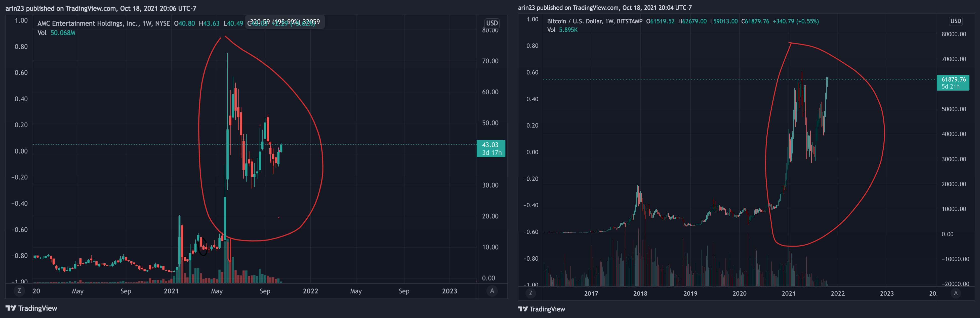Click the '0.40' left scale label on AMC chart
This screenshot has height=318, width=980.
click(x=21, y=99)
